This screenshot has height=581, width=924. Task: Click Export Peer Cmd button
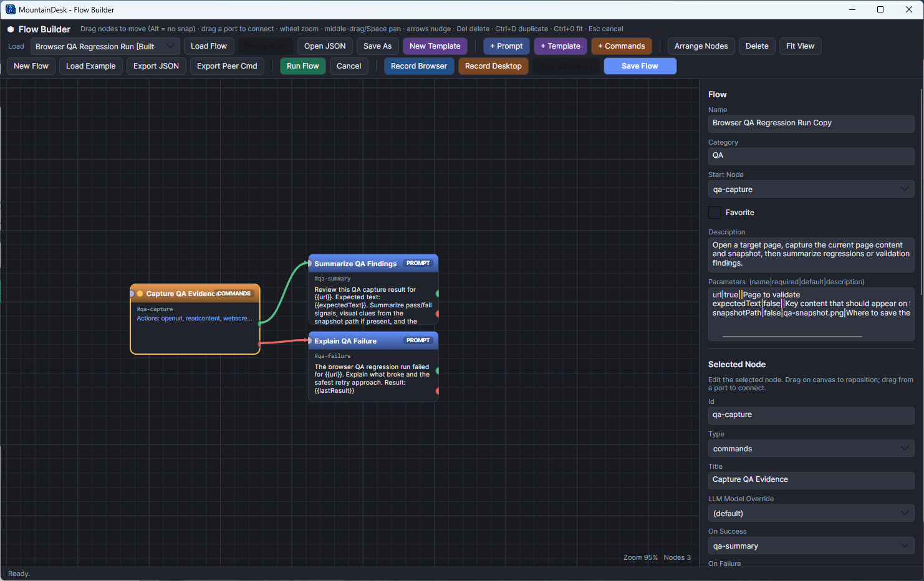tap(227, 66)
